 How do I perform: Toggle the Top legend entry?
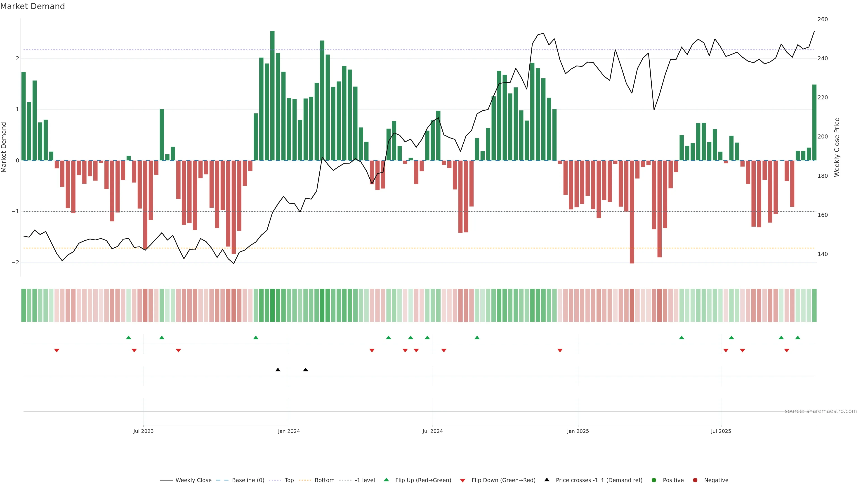point(289,480)
